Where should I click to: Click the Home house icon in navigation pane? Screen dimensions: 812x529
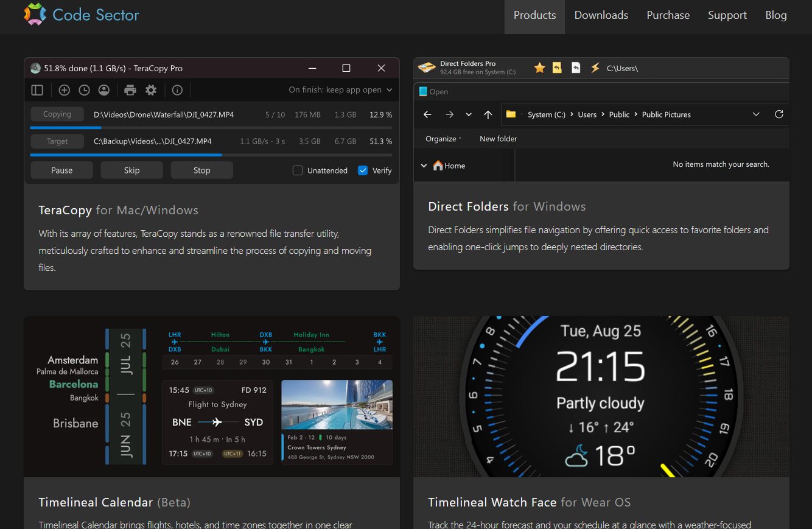point(438,165)
